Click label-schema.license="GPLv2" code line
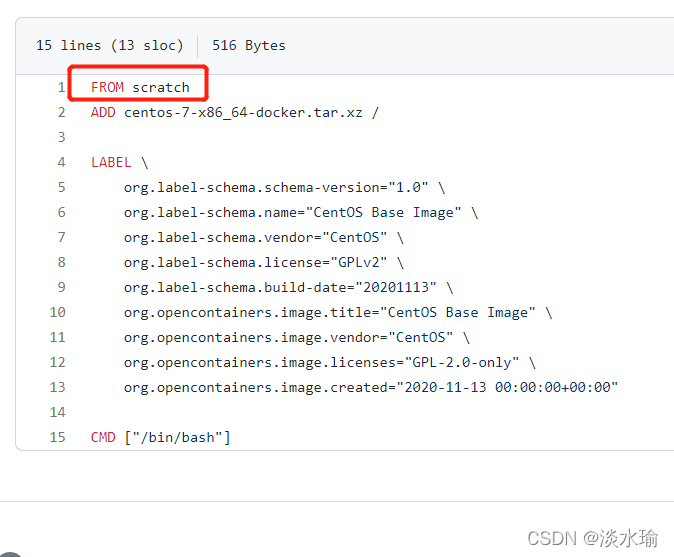Screen dimensions: 674x557 point(264,262)
